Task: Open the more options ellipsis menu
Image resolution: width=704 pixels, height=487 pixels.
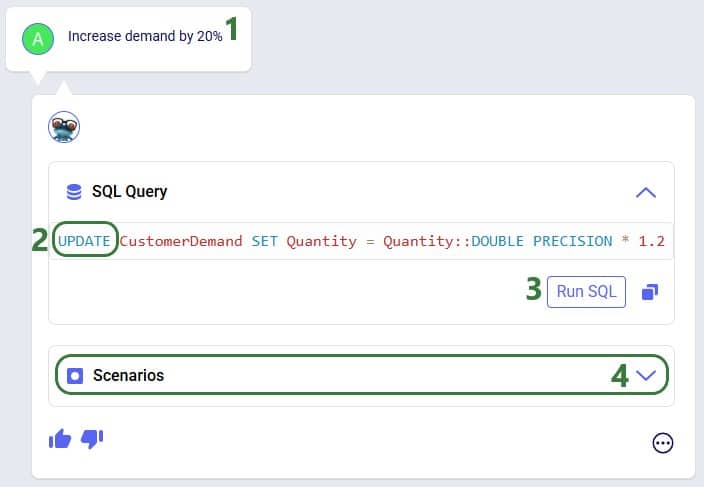Action: click(x=663, y=443)
